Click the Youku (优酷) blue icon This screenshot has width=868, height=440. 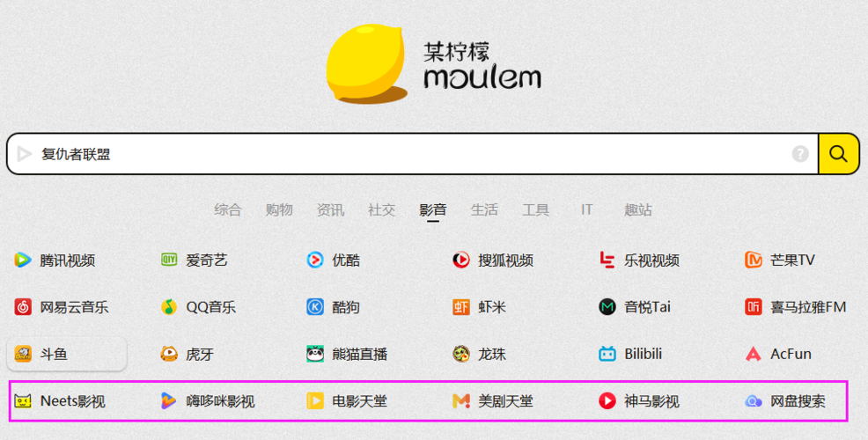(315, 260)
